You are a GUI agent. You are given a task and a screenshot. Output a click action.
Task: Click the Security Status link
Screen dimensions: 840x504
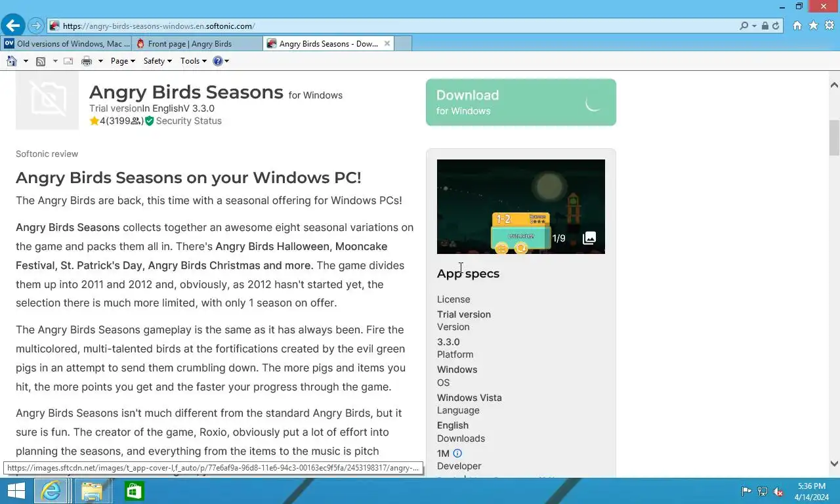pos(188,121)
